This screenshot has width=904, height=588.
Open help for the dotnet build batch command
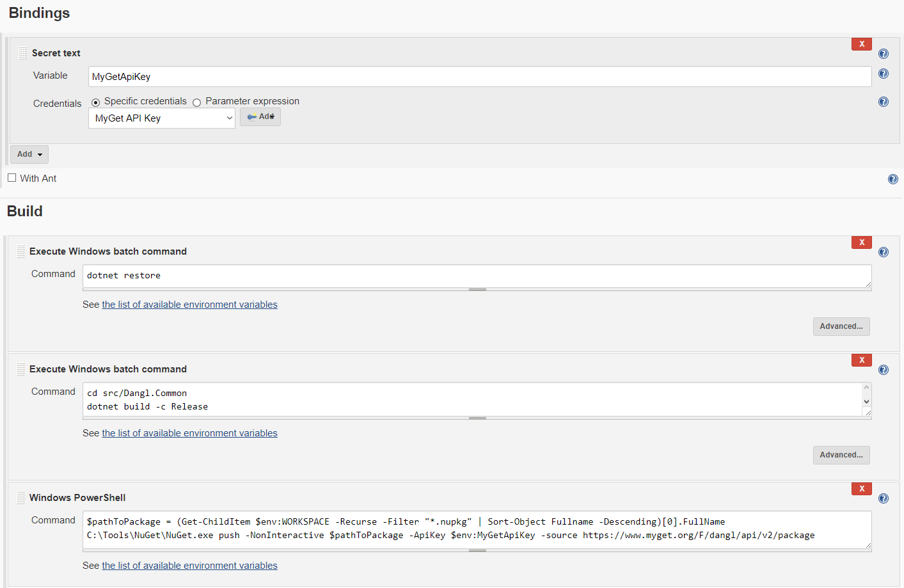click(884, 370)
